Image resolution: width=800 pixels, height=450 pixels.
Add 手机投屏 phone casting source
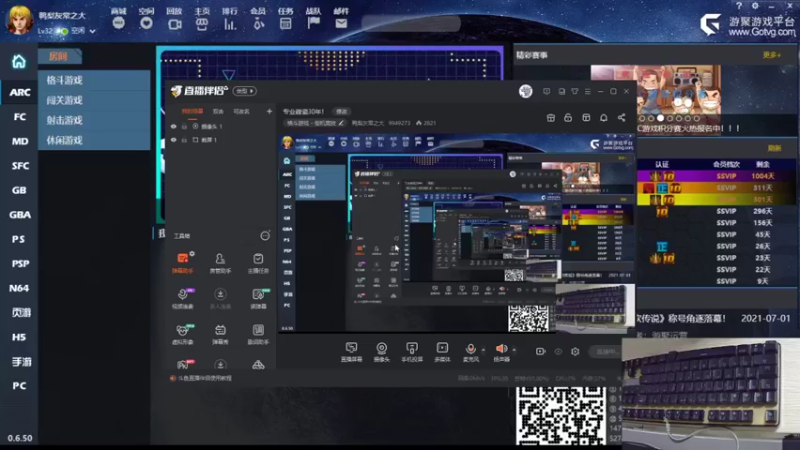412,352
